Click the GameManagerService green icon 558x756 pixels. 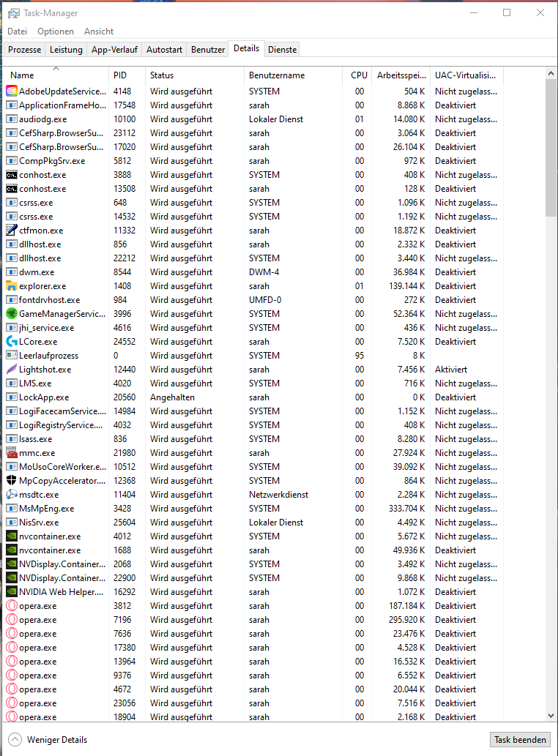[12, 314]
